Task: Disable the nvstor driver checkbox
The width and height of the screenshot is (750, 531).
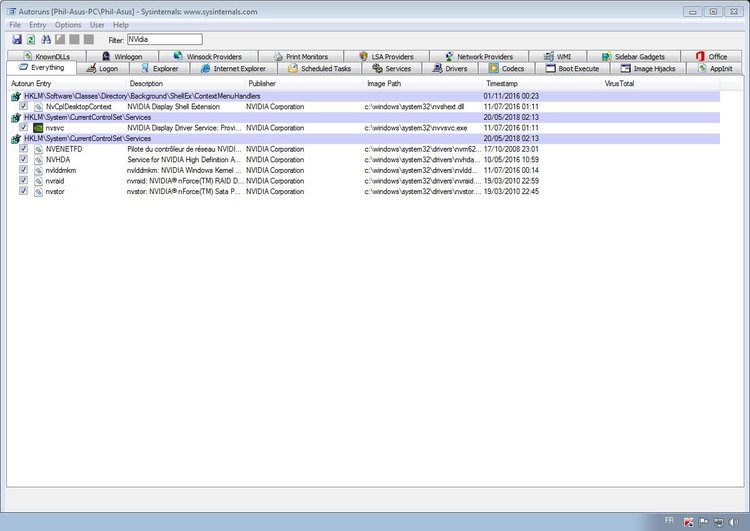Action: pyautogui.click(x=23, y=191)
